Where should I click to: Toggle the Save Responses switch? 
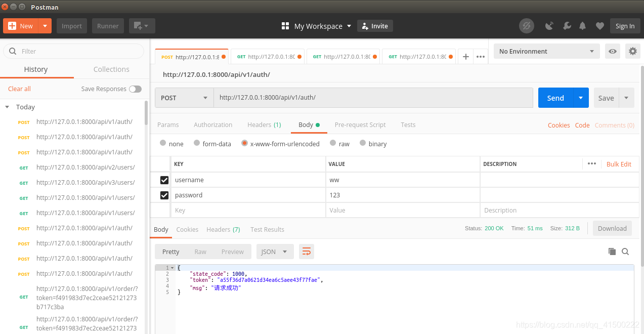135,89
